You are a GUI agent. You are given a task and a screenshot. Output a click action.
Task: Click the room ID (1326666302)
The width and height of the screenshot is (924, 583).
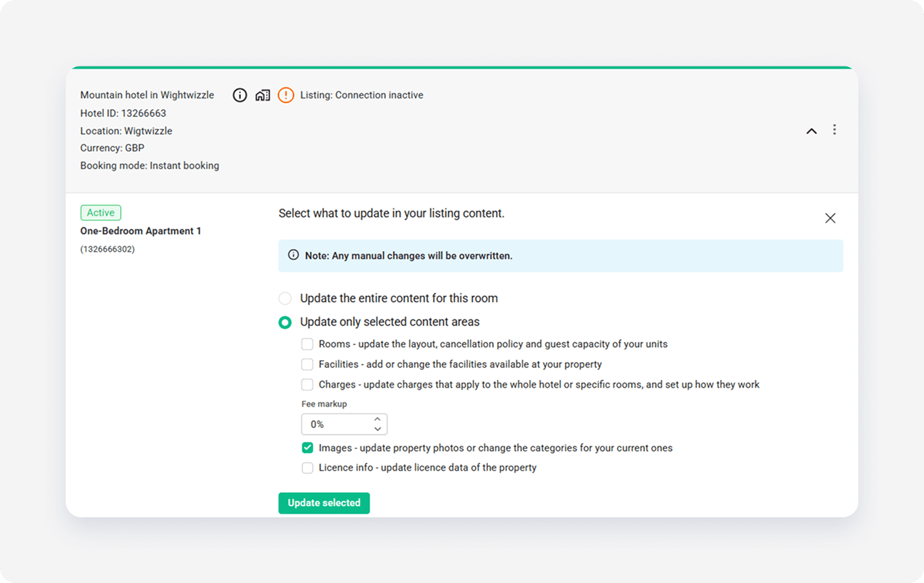108,249
